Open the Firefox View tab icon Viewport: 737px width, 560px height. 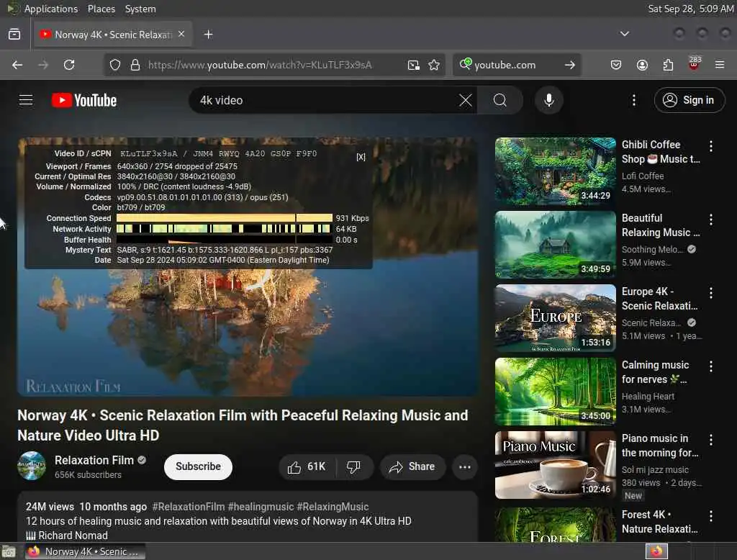click(x=14, y=35)
